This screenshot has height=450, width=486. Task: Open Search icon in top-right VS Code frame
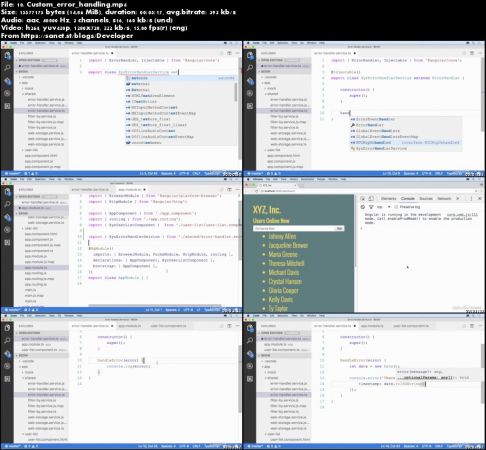tap(250, 68)
